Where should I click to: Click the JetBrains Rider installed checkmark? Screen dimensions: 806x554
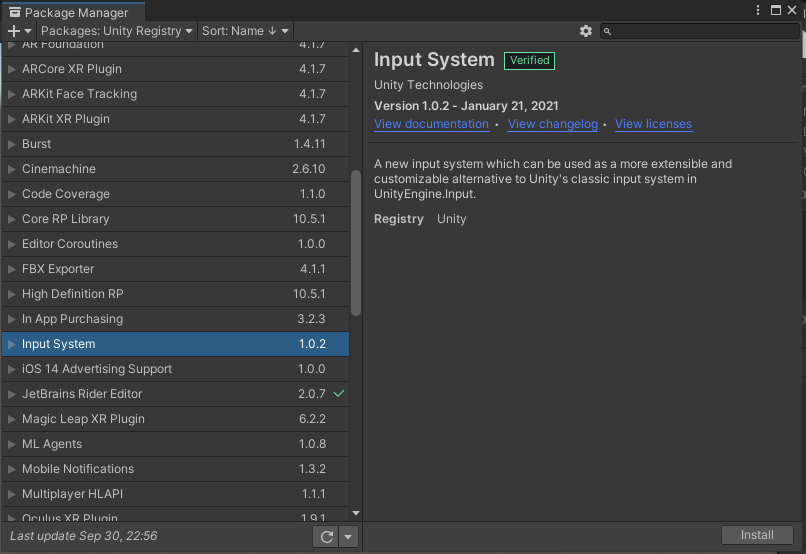click(x=339, y=394)
